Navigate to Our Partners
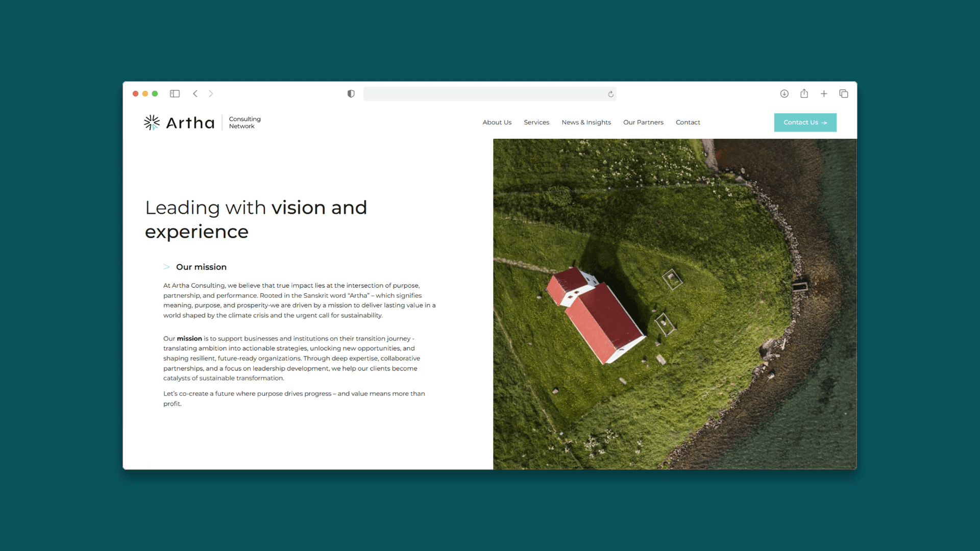 [643, 122]
